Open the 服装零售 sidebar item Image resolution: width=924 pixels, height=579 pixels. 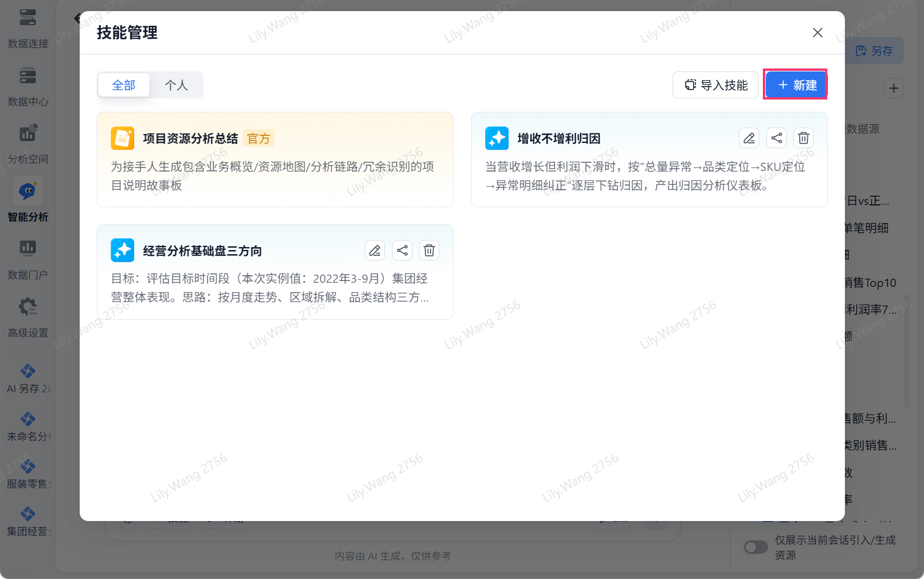28,475
